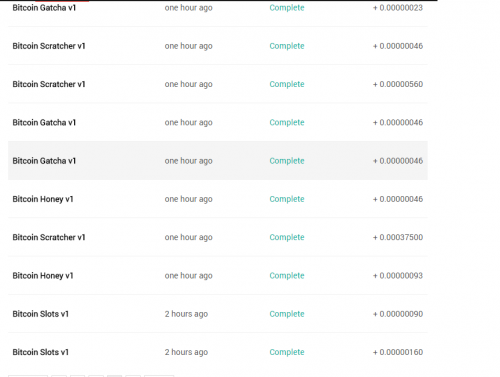Open Bitcoin Scratcher v1 entry earning +0.00037500
The width and height of the screenshot is (500, 377).
click(218, 237)
